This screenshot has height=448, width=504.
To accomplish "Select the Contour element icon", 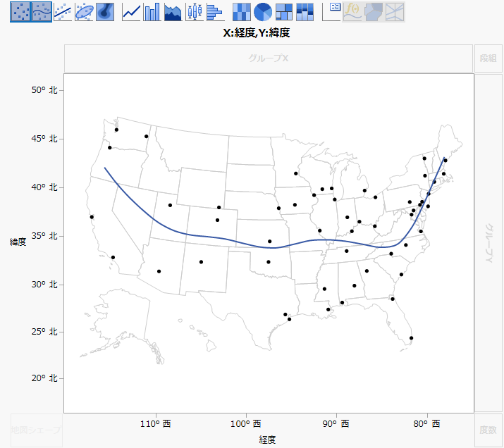I will coord(105,12).
